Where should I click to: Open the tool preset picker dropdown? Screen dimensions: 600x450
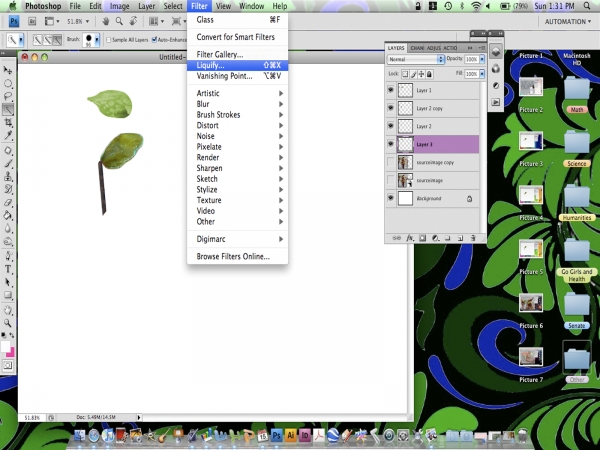(21, 39)
